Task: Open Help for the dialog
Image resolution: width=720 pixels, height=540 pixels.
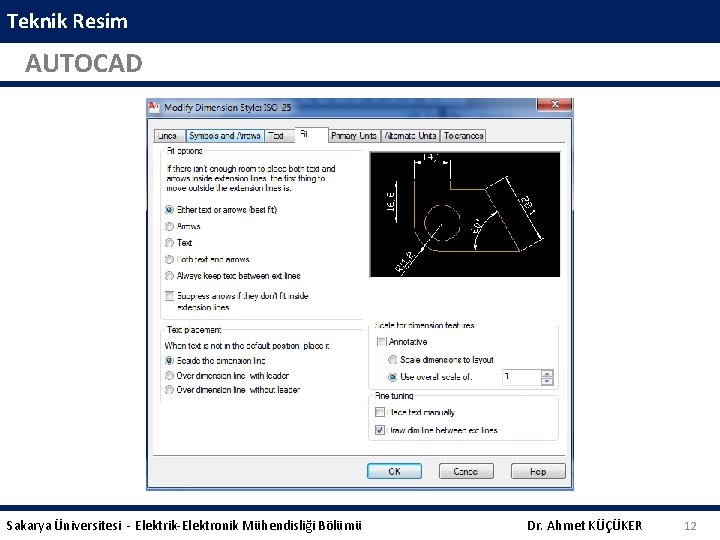Action: tap(538, 471)
